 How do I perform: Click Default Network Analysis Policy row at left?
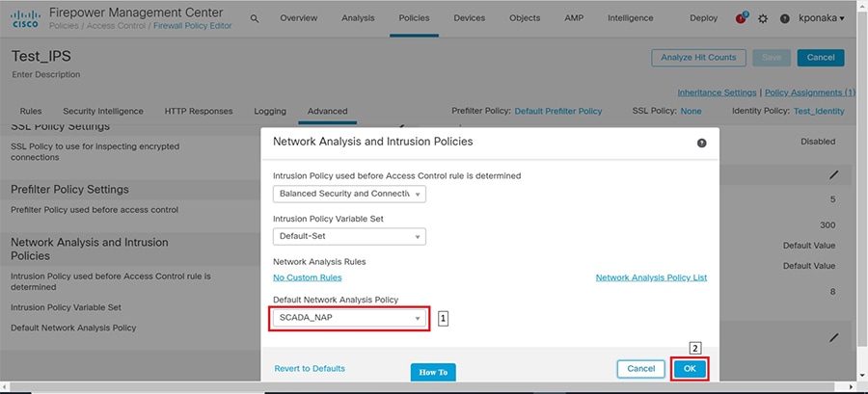pos(73,328)
